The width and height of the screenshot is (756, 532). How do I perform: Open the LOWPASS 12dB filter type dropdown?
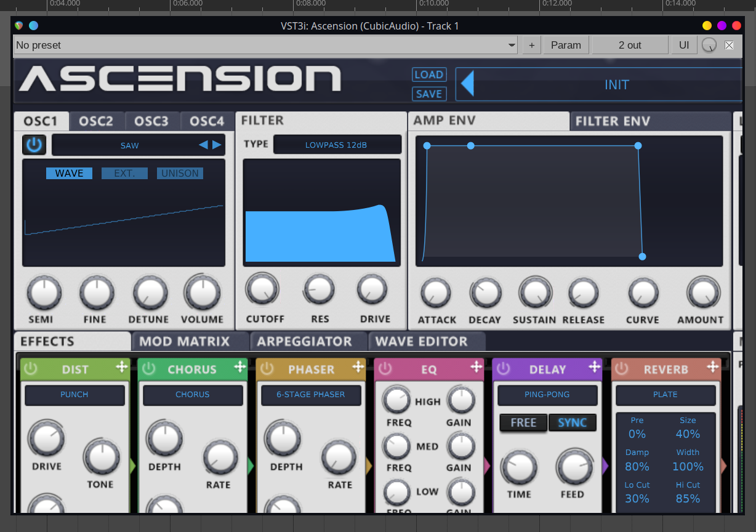[x=337, y=144]
